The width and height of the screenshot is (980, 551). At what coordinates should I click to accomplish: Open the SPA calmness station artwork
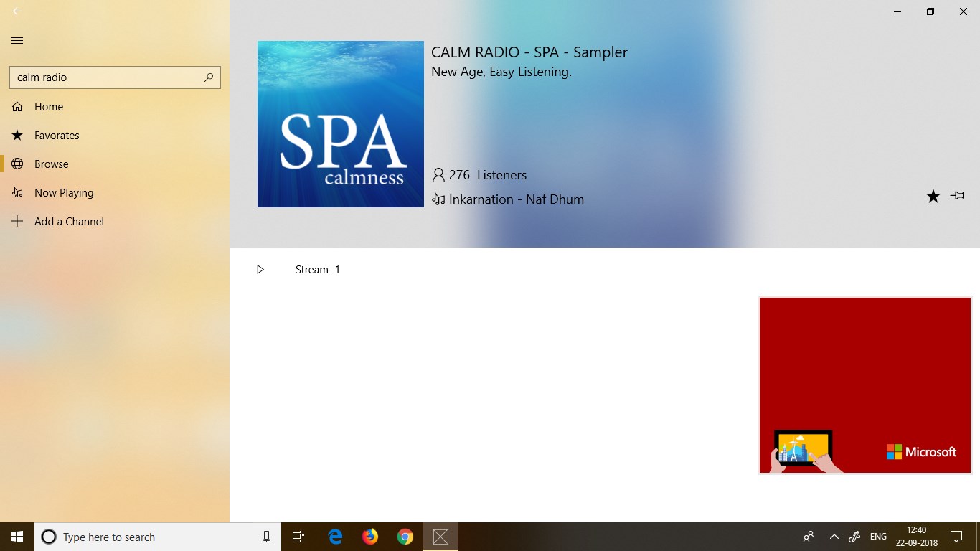click(x=341, y=124)
